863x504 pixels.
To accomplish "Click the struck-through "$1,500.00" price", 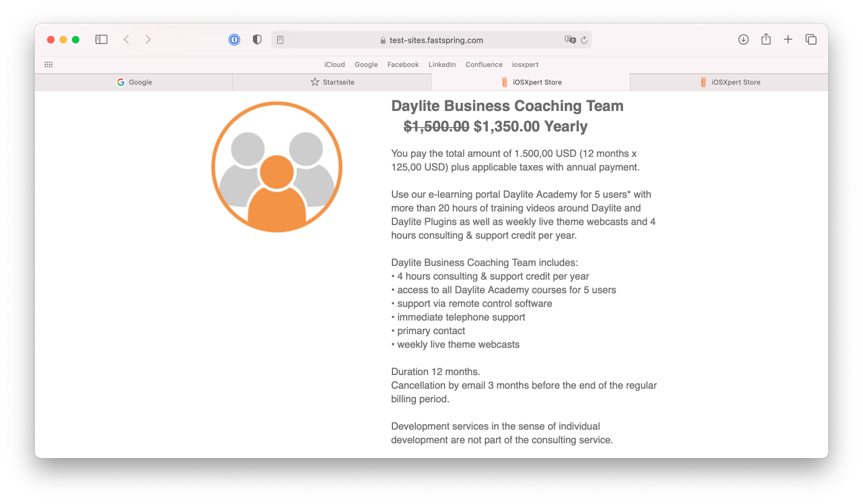I will point(436,126).
